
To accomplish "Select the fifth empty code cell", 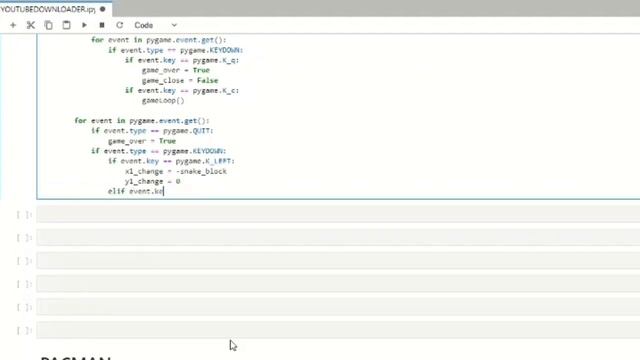I will tap(338, 307).
